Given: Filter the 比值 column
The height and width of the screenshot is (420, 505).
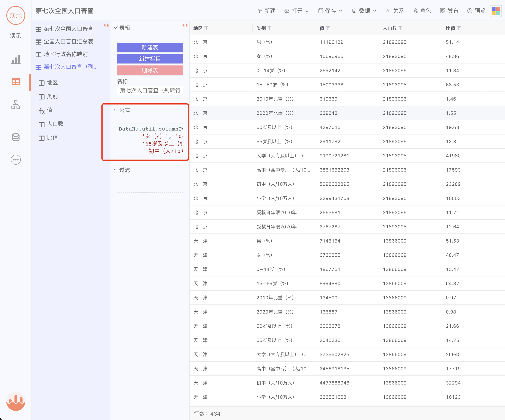Looking at the screenshot, I should pyautogui.click(x=459, y=28).
